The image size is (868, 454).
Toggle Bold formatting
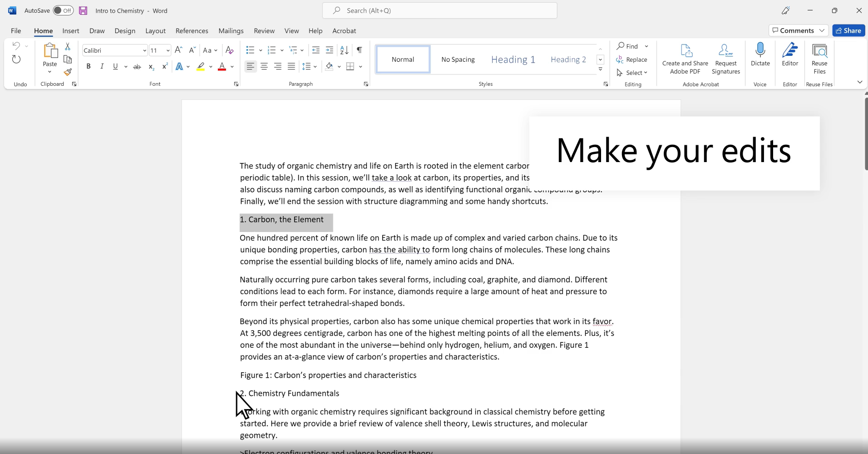(x=89, y=66)
